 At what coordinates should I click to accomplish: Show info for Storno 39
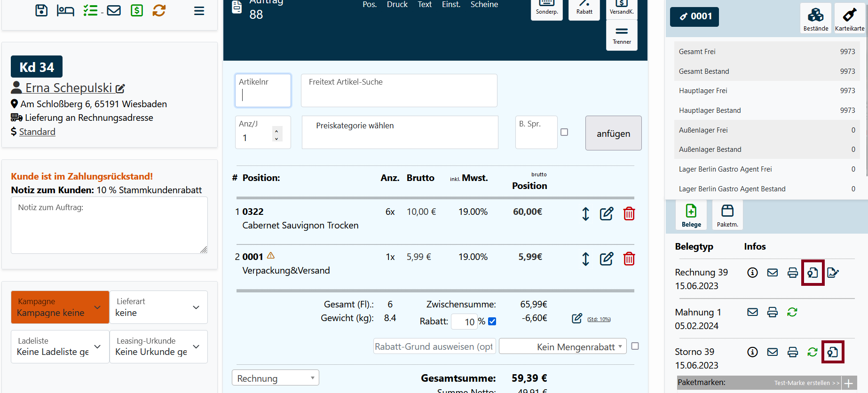point(752,352)
